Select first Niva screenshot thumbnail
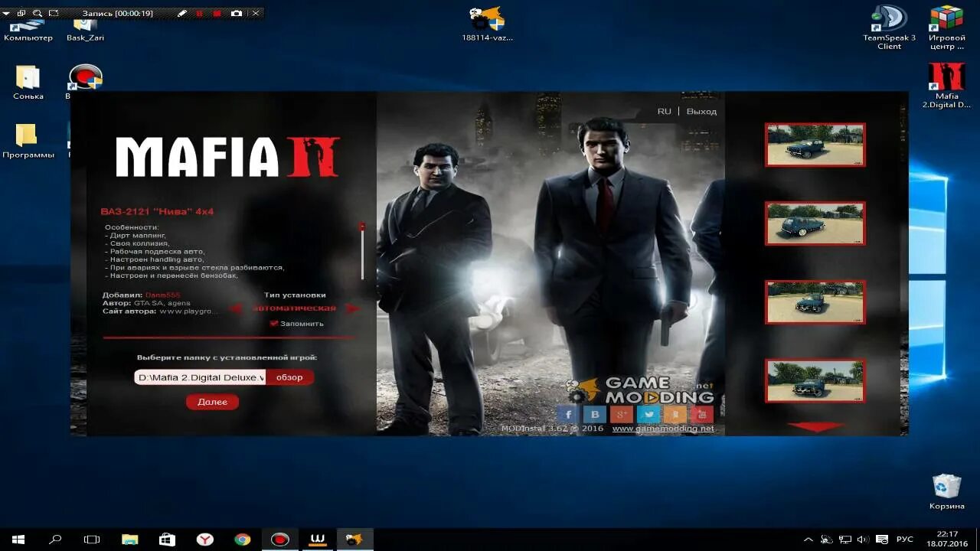Image resolution: width=980 pixels, height=551 pixels. tap(815, 145)
